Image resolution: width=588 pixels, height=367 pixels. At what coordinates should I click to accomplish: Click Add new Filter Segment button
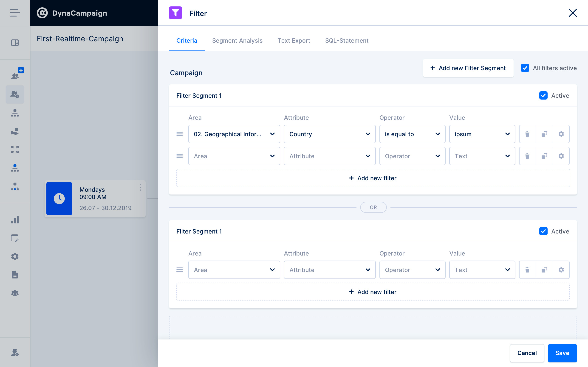click(468, 68)
